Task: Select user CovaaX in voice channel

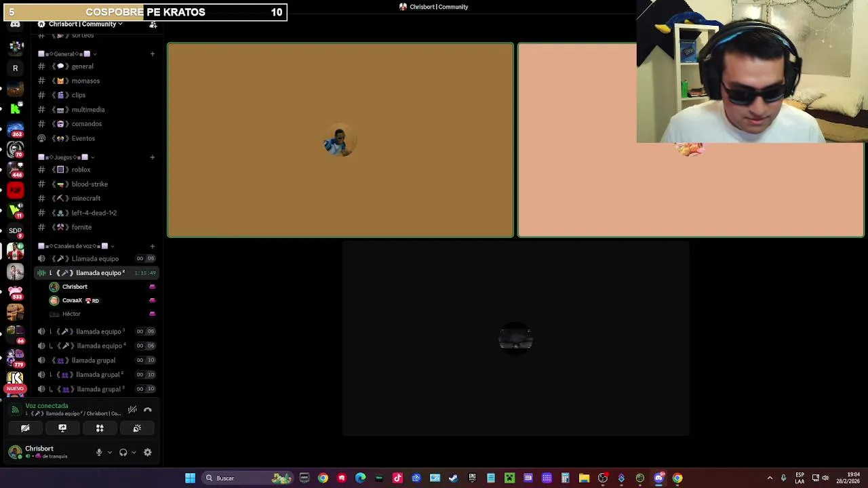Action: [x=102, y=300]
